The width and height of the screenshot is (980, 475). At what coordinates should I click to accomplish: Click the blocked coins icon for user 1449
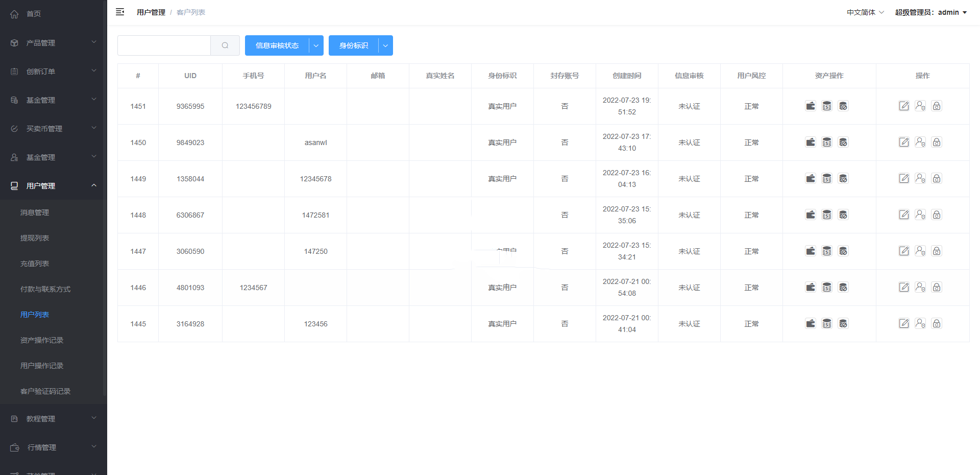pyautogui.click(x=843, y=179)
